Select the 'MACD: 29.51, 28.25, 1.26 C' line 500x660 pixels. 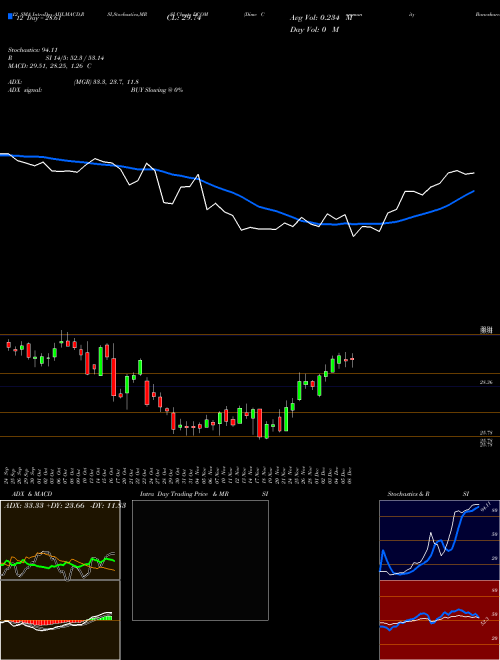coord(50,66)
